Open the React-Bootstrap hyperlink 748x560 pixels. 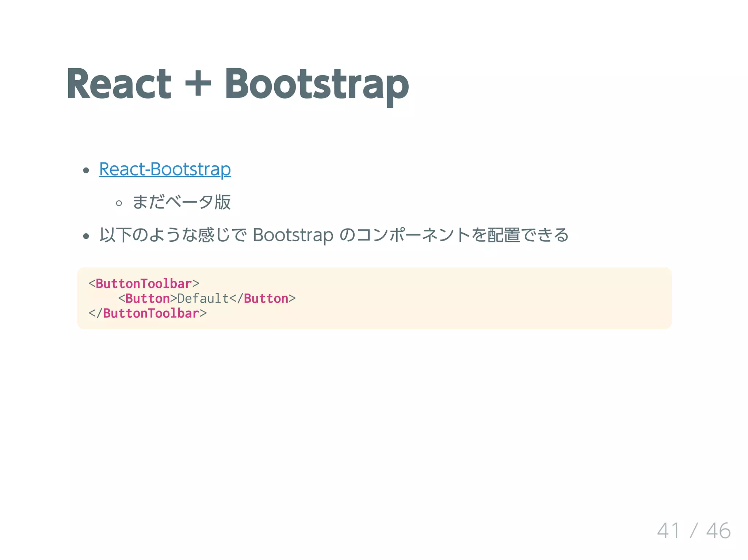(x=165, y=169)
